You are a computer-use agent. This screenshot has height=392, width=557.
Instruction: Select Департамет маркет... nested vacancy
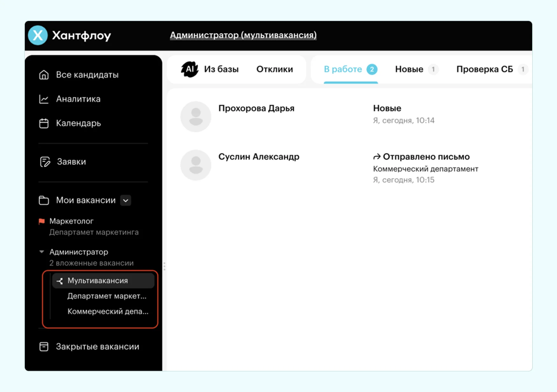(x=107, y=296)
